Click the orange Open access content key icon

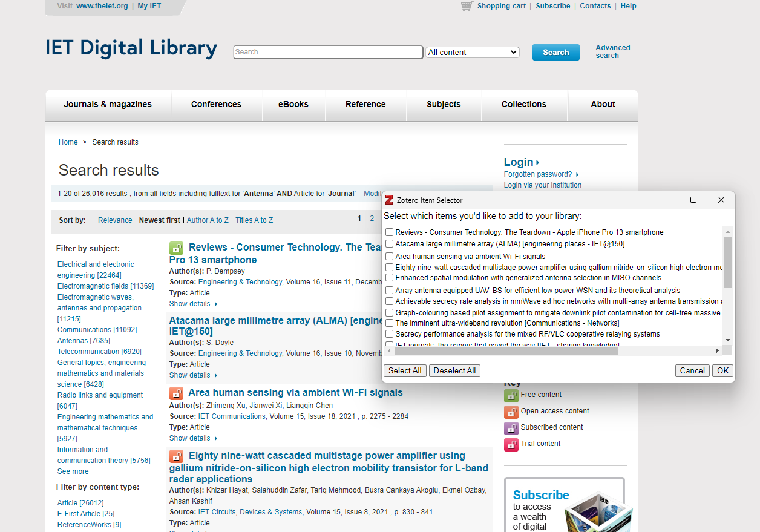tap(511, 412)
